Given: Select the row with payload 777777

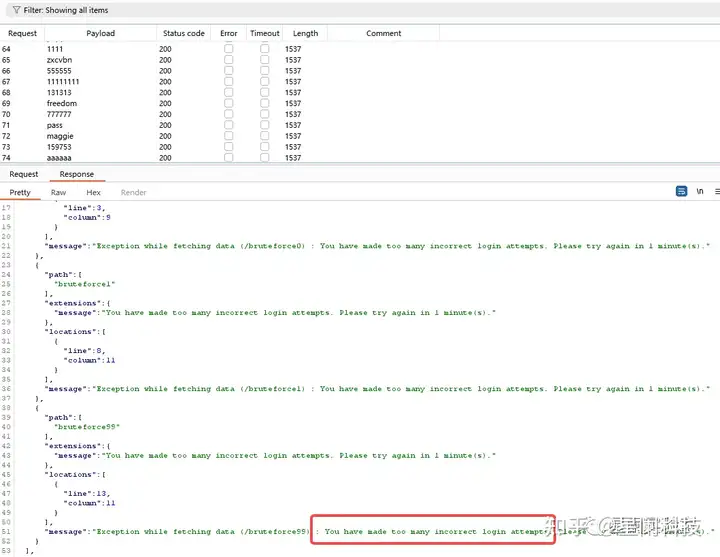Looking at the screenshot, I should point(360,114).
